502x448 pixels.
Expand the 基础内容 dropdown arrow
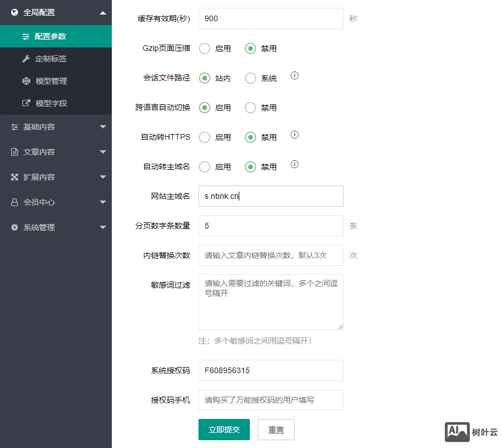pyautogui.click(x=102, y=127)
